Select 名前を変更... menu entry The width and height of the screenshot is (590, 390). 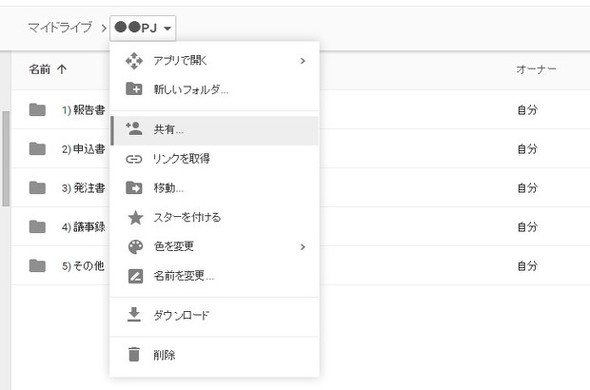[x=214, y=276]
